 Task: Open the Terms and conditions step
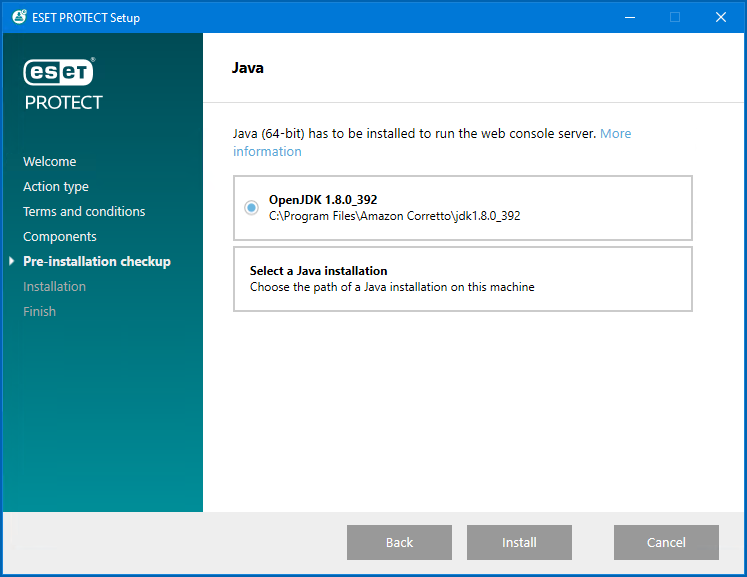[x=84, y=212]
